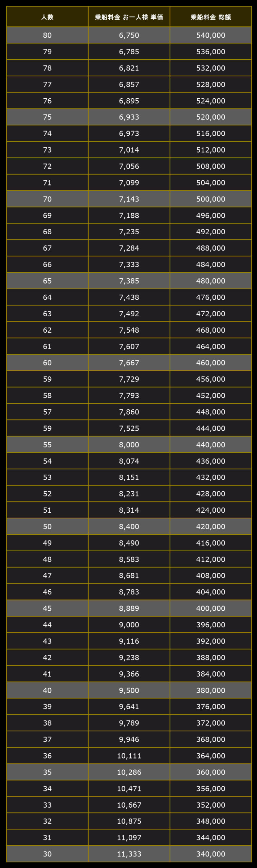Select the 500,000 total amount cell
The width and height of the screenshot is (257, 868).
(211, 199)
